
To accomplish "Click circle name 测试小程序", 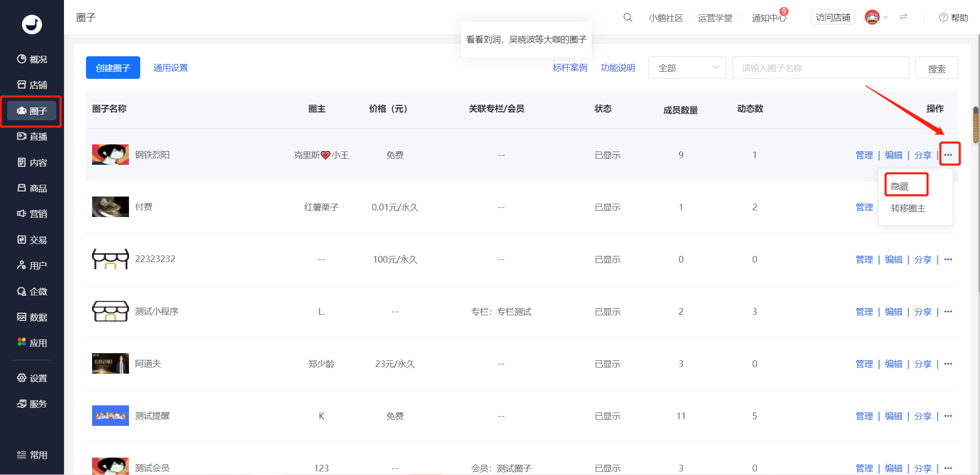I will point(157,311).
